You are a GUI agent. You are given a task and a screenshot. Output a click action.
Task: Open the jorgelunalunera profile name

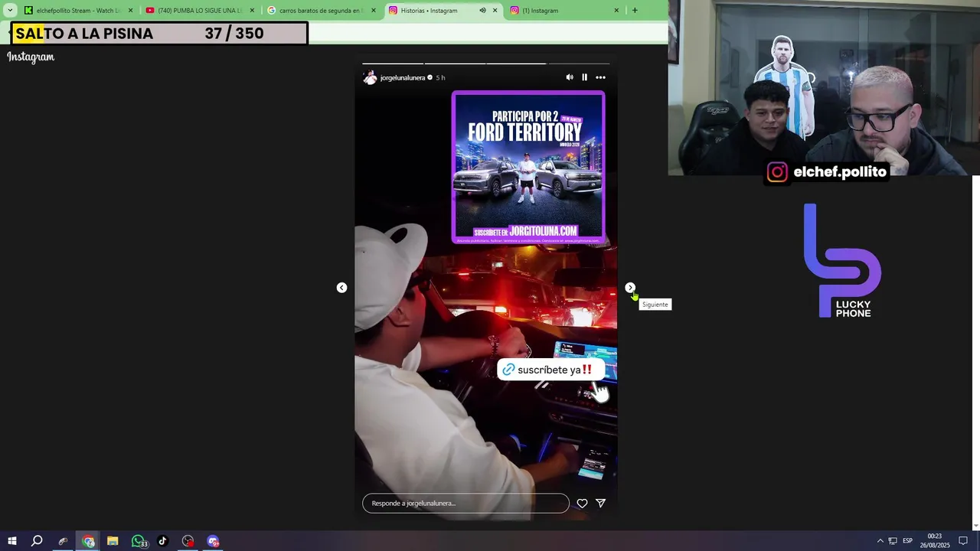(x=402, y=77)
